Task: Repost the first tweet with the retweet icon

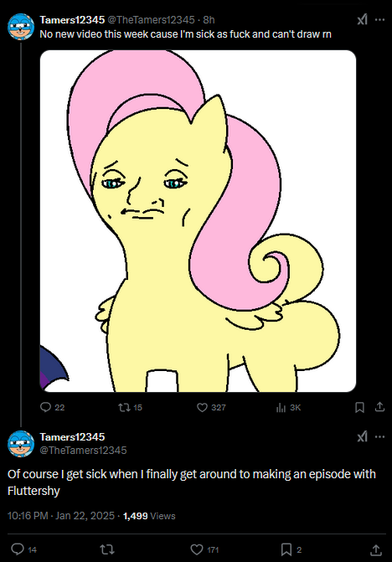Action: click(x=124, y=407)
